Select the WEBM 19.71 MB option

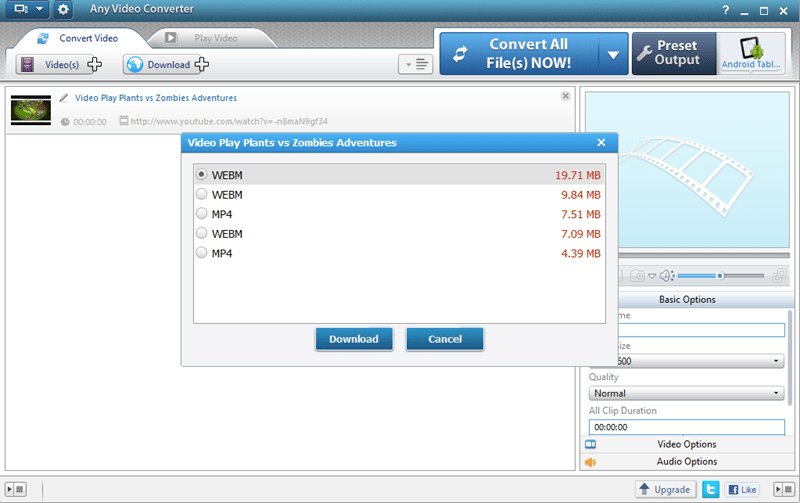click(399, 175)
